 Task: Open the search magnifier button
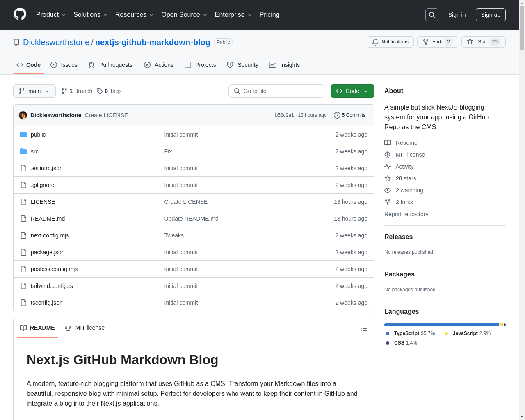[432, 15]
